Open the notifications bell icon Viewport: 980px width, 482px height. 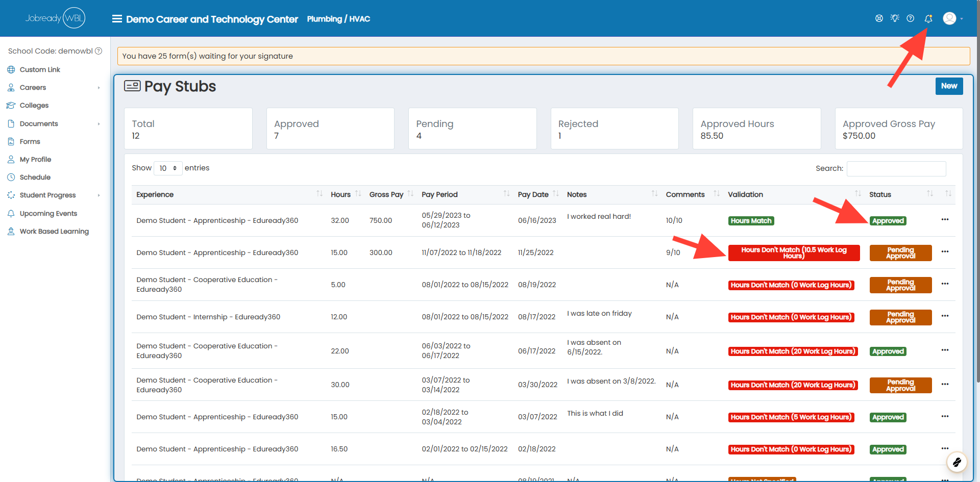[x=928, y=18]
